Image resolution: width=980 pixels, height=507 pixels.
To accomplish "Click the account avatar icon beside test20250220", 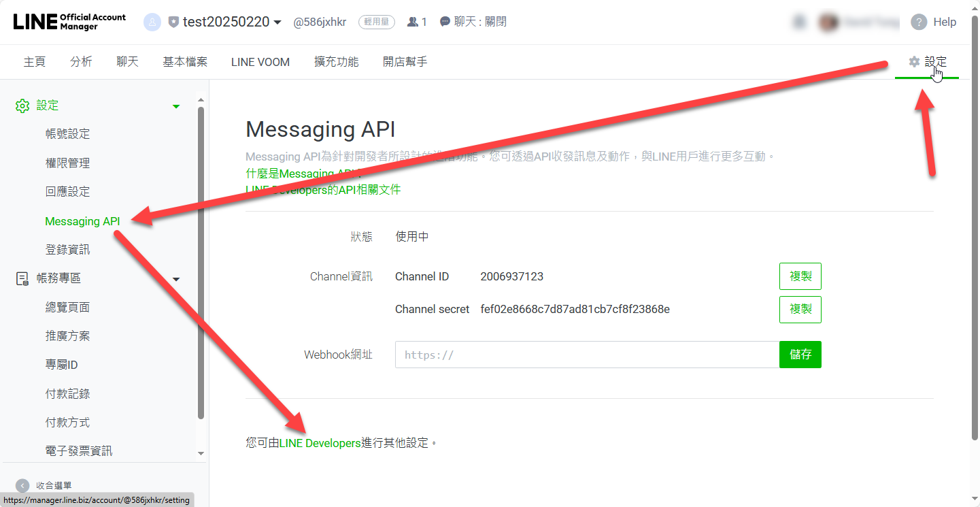I will click(152, 22).
